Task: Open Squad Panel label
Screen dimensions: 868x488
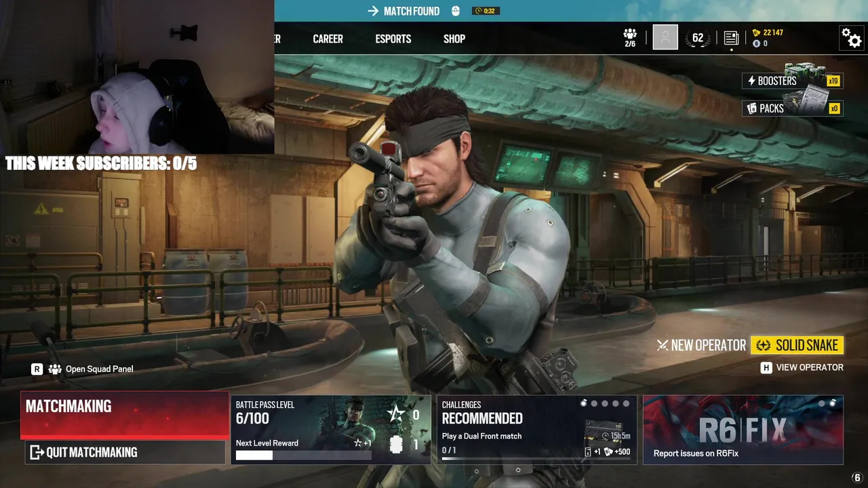Action: (x=99, y=369)
